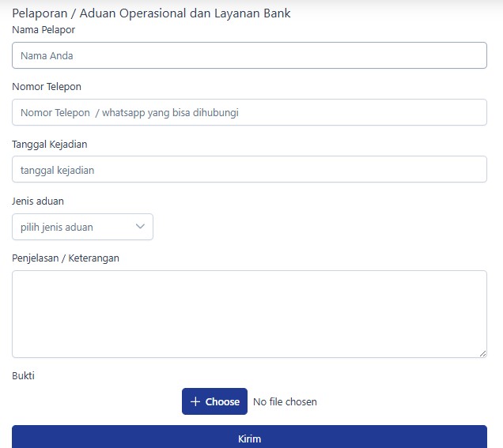The height and width of the screenshot is (448, 503).
Task: Click the chevron arrow of jenis aduan
Action: tap(140, 227)
